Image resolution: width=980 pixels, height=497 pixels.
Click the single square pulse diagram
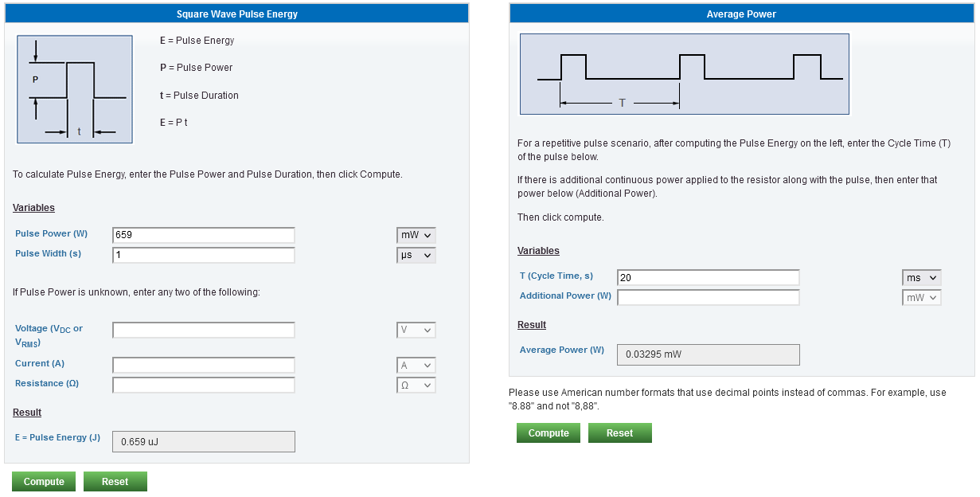[x=75, y=89]
